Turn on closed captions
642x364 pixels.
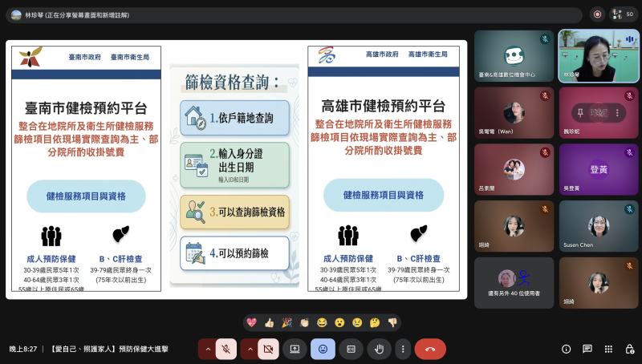351,349
